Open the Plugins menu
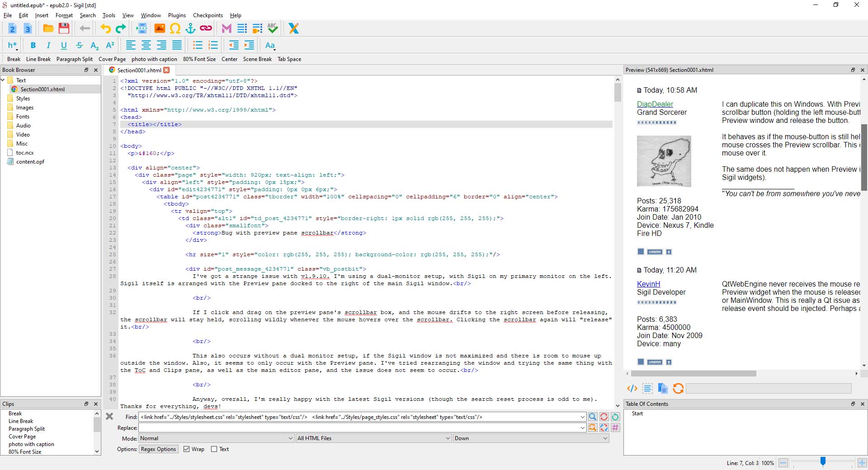The width and height of the screenshot is (868, 470). coord(177,15)
